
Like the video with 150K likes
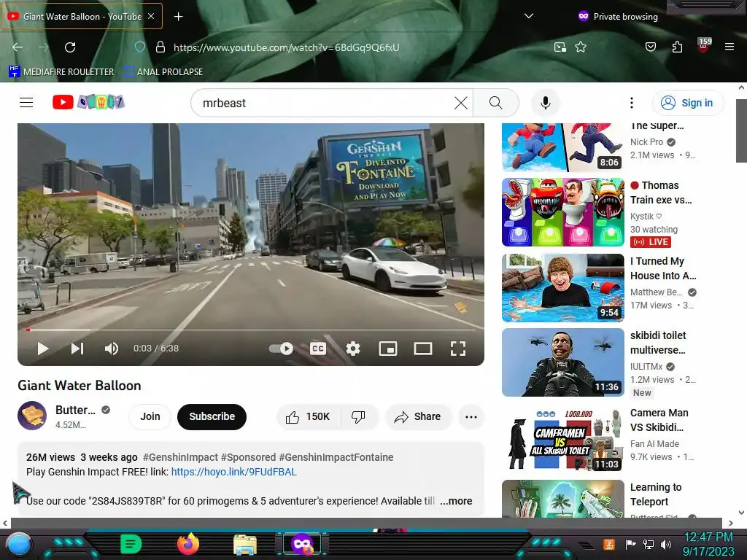point(309,417)
